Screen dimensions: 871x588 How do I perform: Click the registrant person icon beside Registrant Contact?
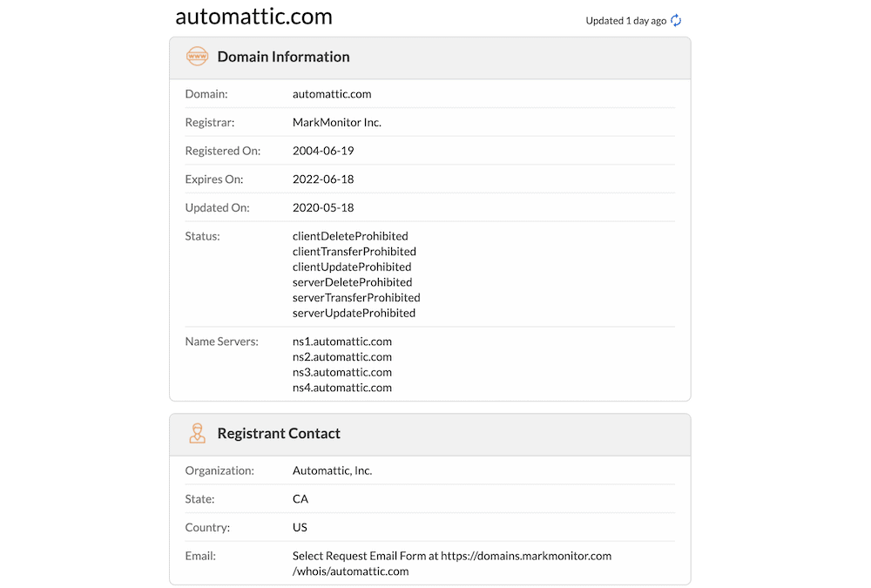pos(198,433)
